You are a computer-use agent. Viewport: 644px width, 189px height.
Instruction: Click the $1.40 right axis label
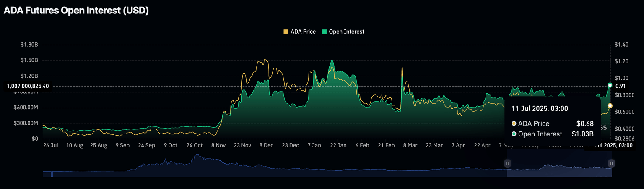[621, 45]
